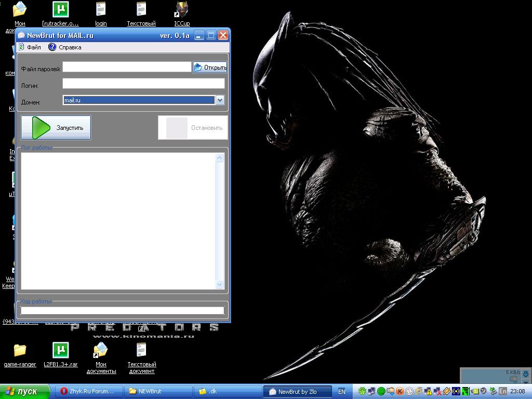Select the mail.ru domain combo box field
The image size is (532, 399).
click(x=139, y=100)
